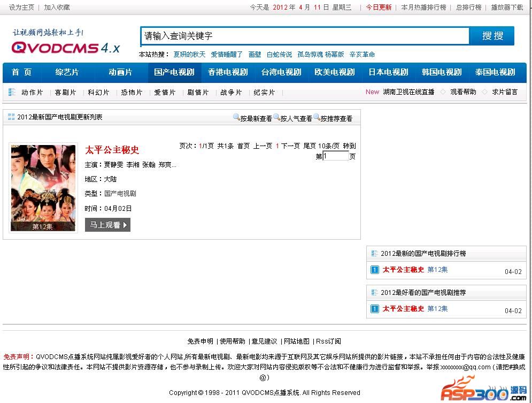Click 下一页 in the pagination
532x403 pixels.
pyautogui.click(x=290, y=146)
